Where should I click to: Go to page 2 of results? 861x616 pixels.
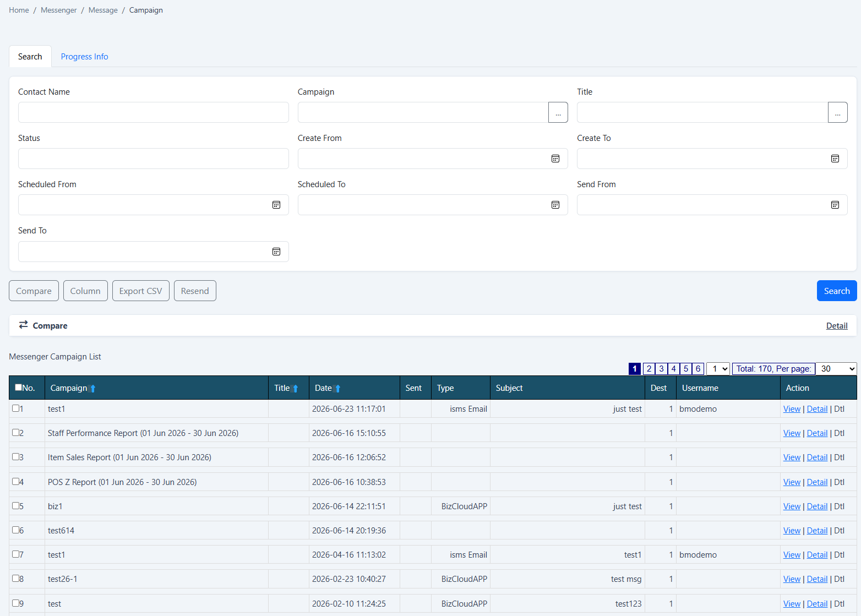649,369
